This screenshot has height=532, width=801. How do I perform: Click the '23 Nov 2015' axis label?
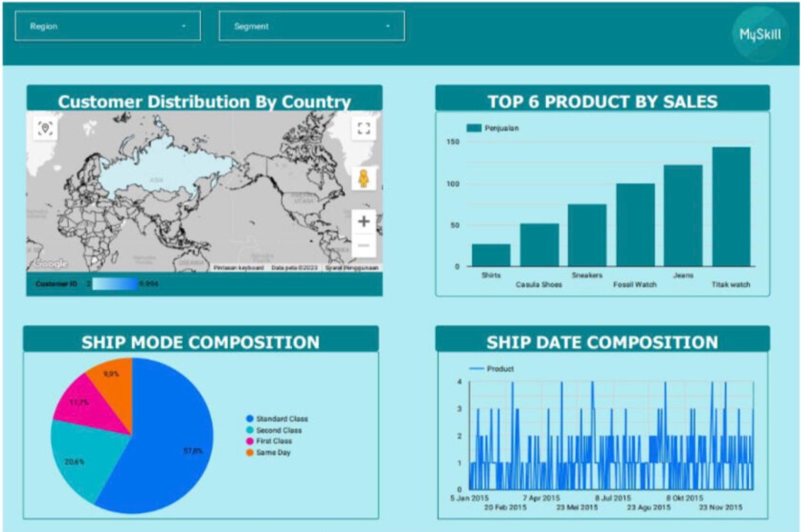[x=721, y=507]
